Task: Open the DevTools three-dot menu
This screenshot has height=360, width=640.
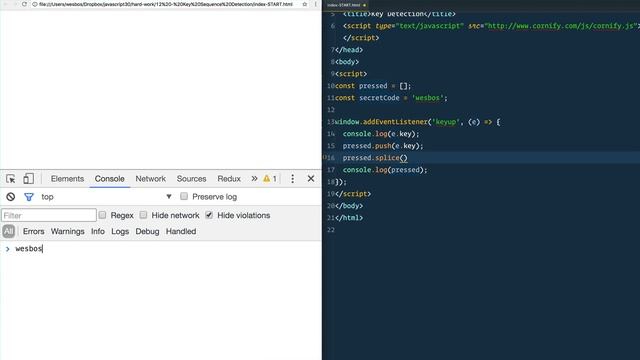Action: coord(292,179)
